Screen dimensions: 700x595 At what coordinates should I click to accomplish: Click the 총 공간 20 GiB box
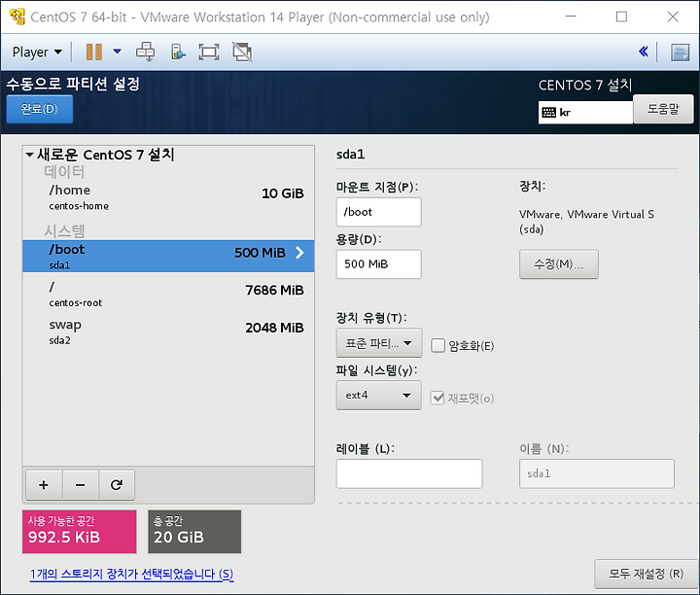coord(194,532)
